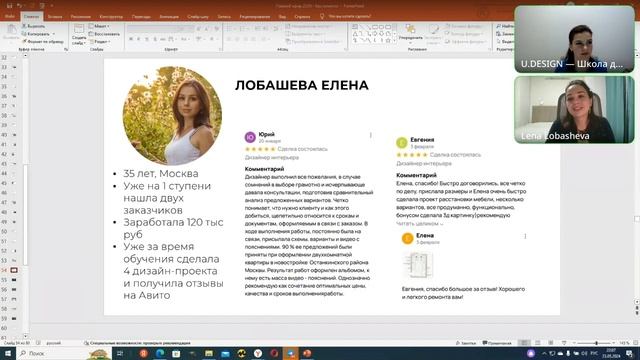
Task: Click the image thumbnail in Елена's reply
Action: (x=418, y=265)
